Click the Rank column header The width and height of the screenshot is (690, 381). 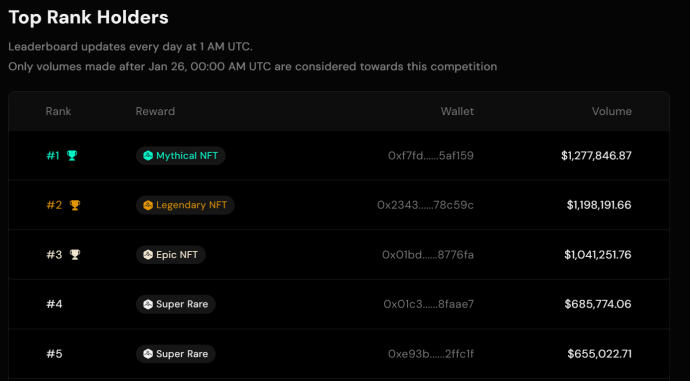click(x=58, y=111)
